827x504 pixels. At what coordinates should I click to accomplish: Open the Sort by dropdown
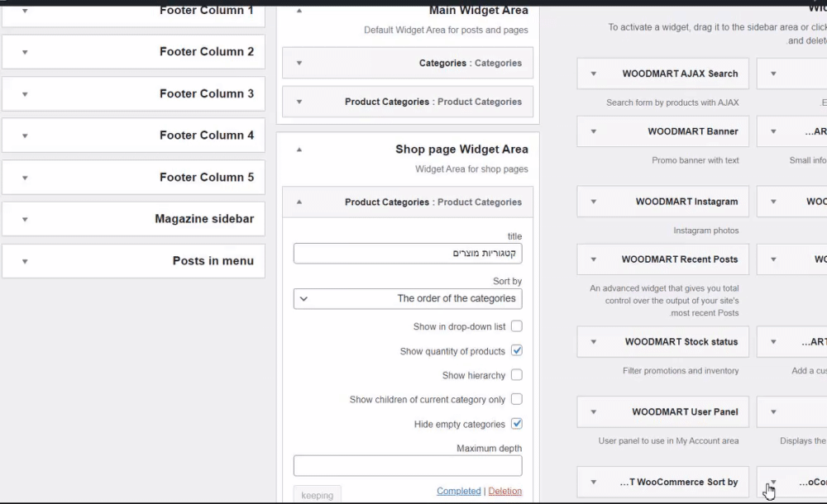click(x=408, y=299)
